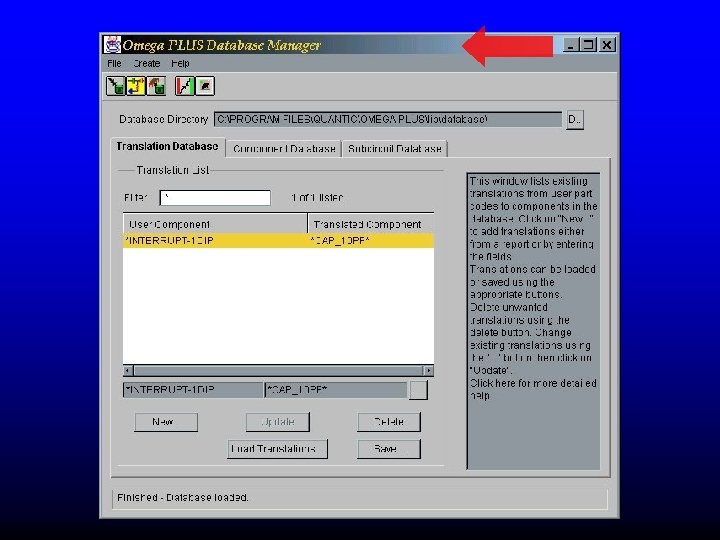Click the Translated Component column header
Screen dimensions: 720x540
point(371,224)
